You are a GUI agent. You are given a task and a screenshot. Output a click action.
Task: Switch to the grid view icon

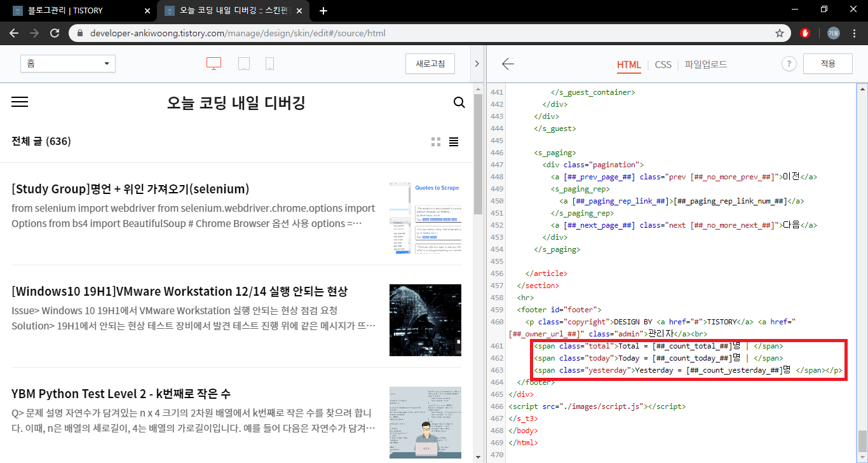tap(436, 142)
